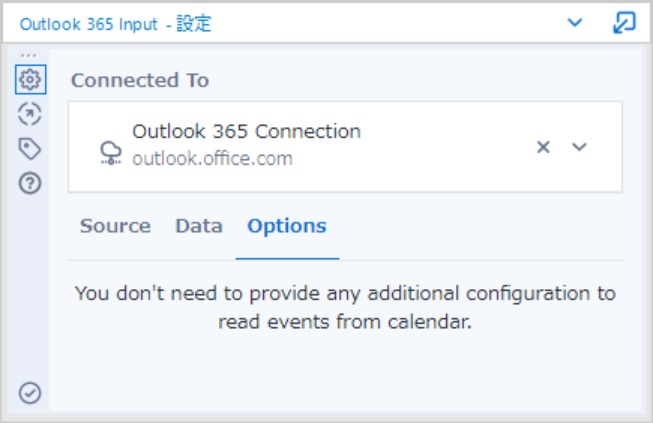653x423 pixels.
Task: Undock the settings panel with pop-out icon
Action: pyautogui.click(x=624, y=22)
